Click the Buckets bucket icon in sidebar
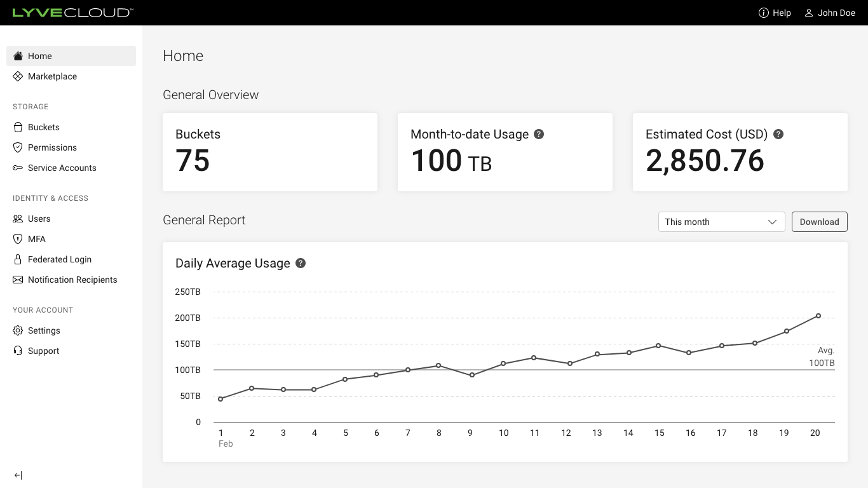 18,127
